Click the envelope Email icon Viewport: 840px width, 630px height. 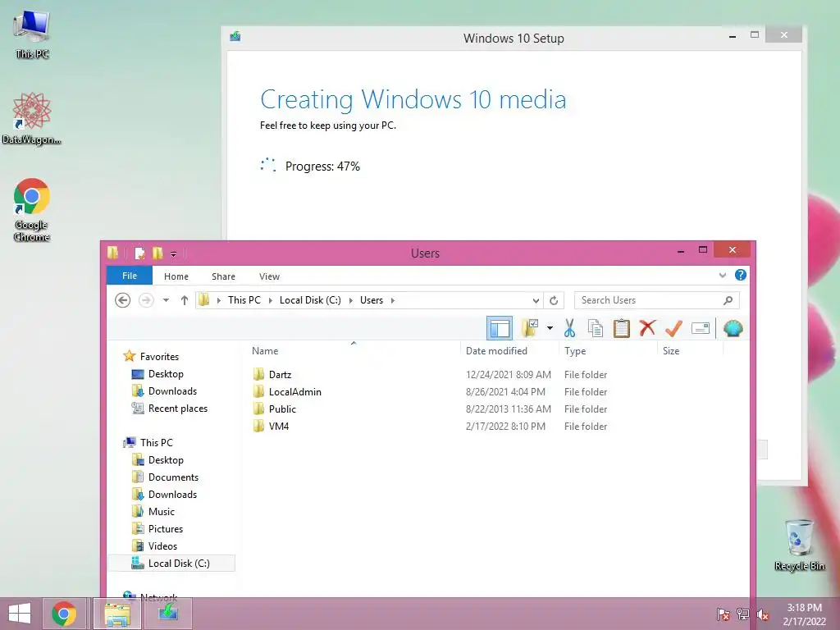click(x=701, y=328)
